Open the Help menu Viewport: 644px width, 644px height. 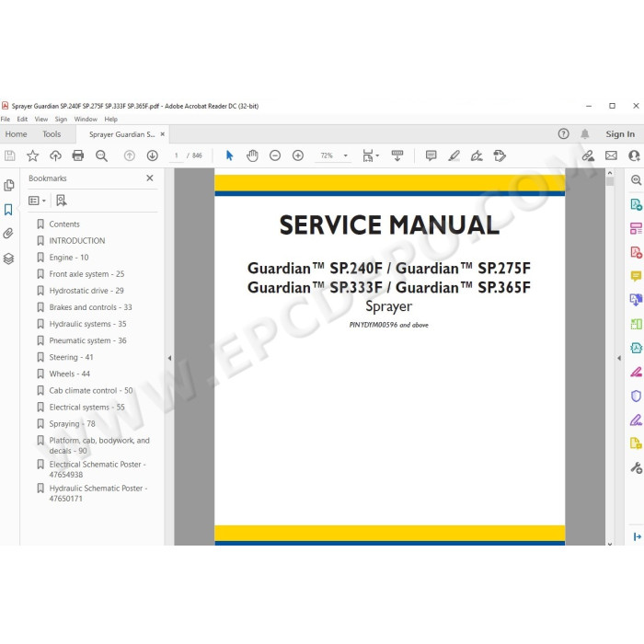[x=111, y=119]
